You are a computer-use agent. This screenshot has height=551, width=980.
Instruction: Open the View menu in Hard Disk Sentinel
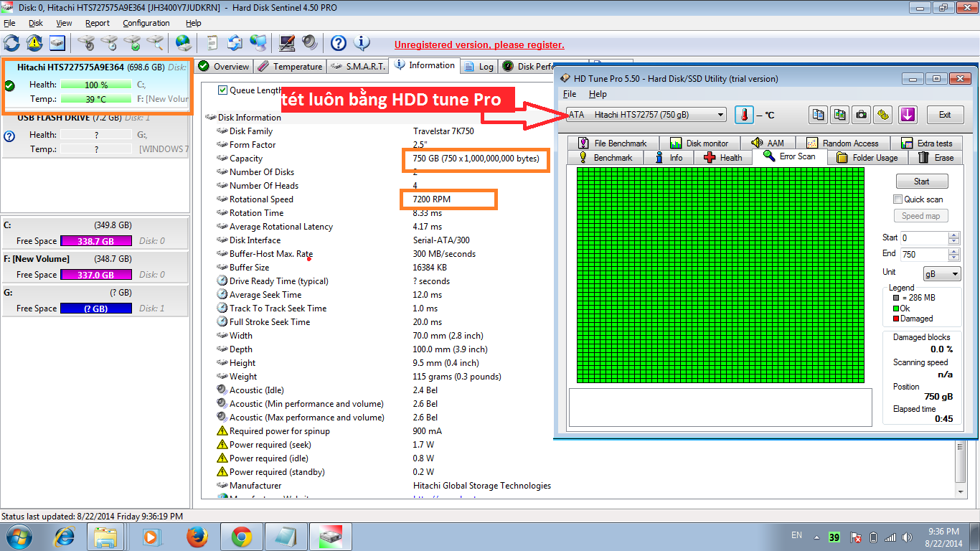coord(64,23)
